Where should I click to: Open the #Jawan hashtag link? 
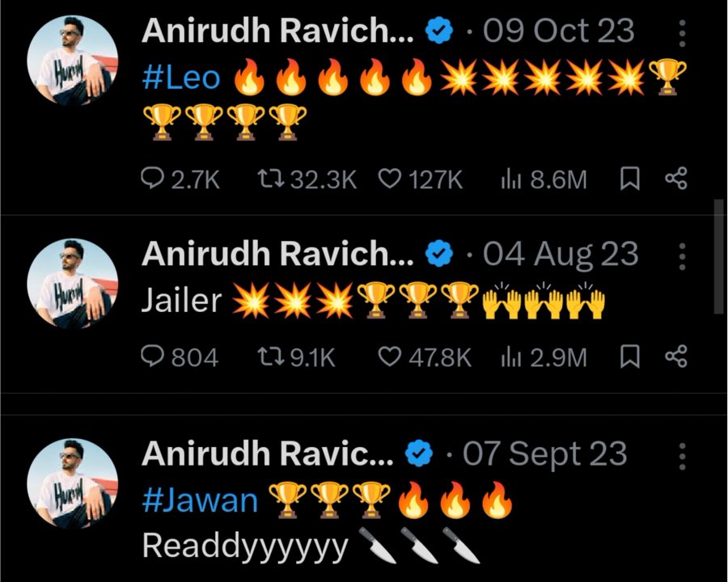click(x=200, y=500)
